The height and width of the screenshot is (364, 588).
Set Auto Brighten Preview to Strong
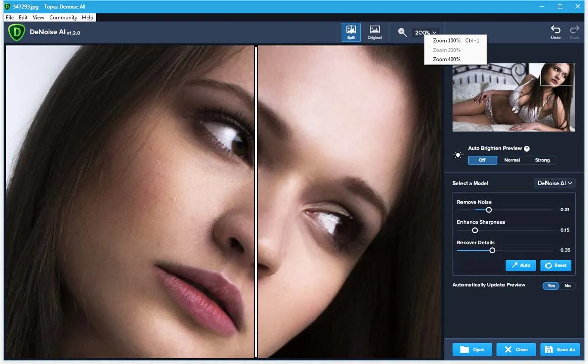tap(542, 160)
